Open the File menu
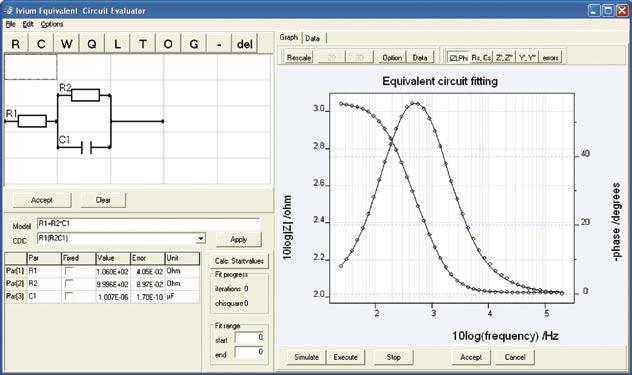The image size is (632, 375). 10,24
